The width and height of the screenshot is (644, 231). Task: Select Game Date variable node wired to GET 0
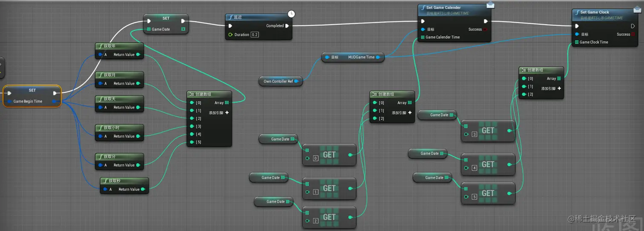pyautogui.click(x=279, y=139)
